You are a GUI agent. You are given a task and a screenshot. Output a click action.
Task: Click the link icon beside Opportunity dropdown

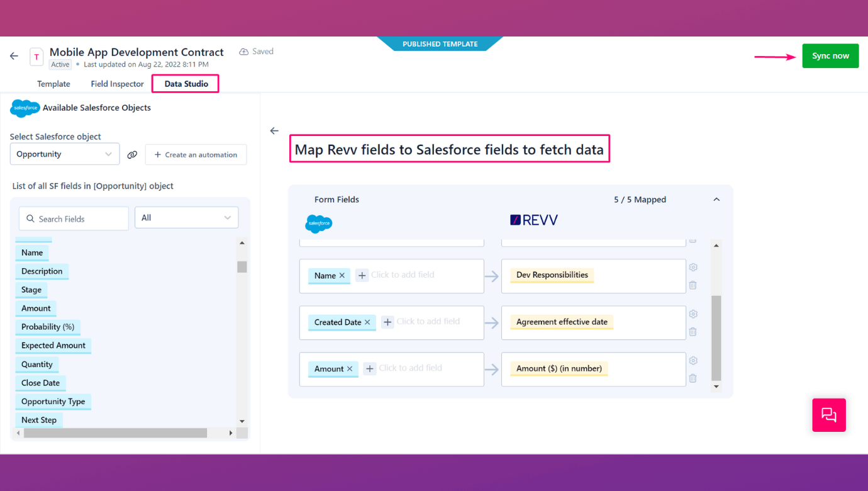point(132,154)
